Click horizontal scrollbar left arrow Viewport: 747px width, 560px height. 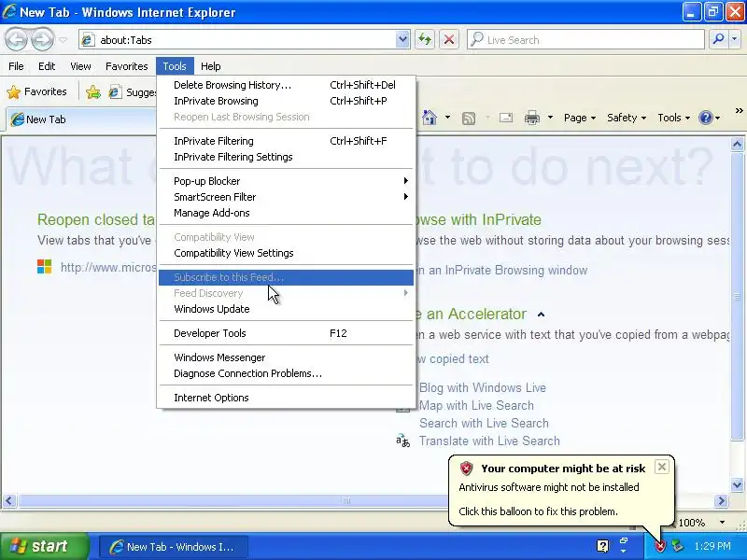tap(9, 500)
